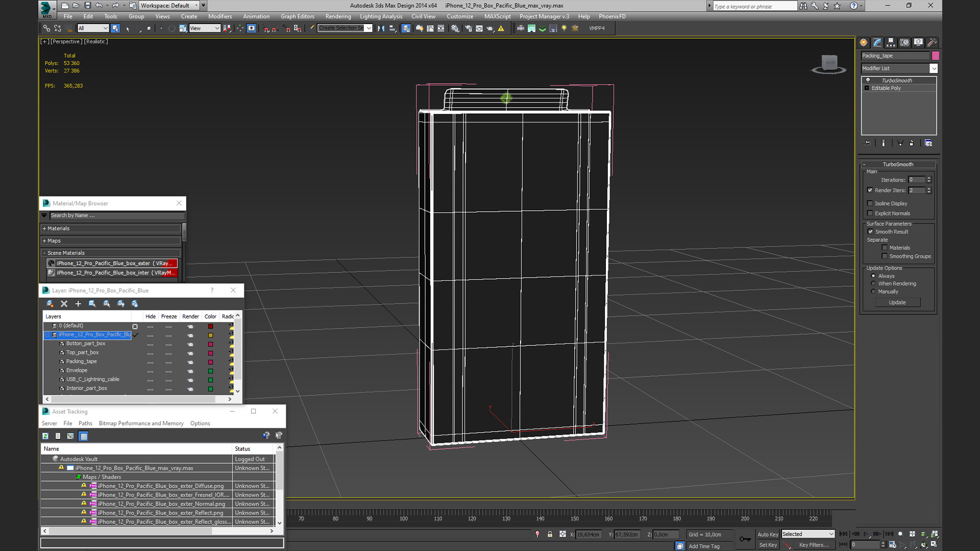This screenshot has width=980, height=551.
Task: Click Packing_tape object pink color swatch
Action: pyautogui.click(x=935, y=56)
